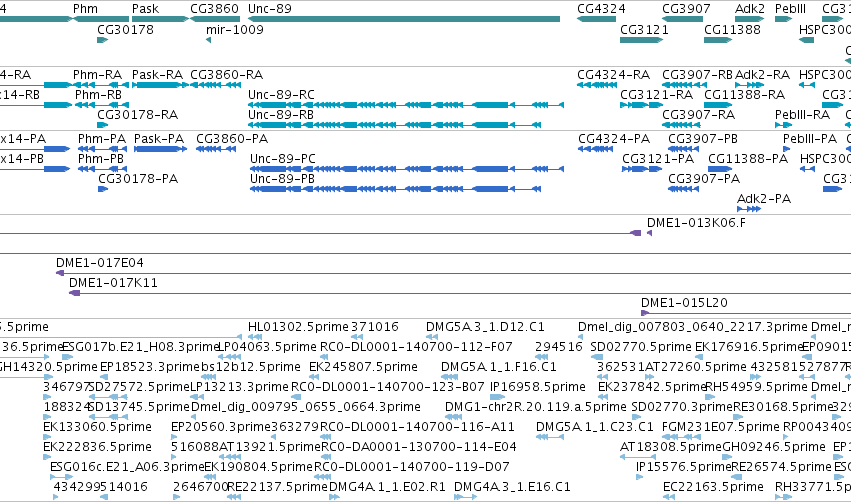Click the DME1-017K11 BAC label
The height and width of the screenshot is (502, 851).
113,283
